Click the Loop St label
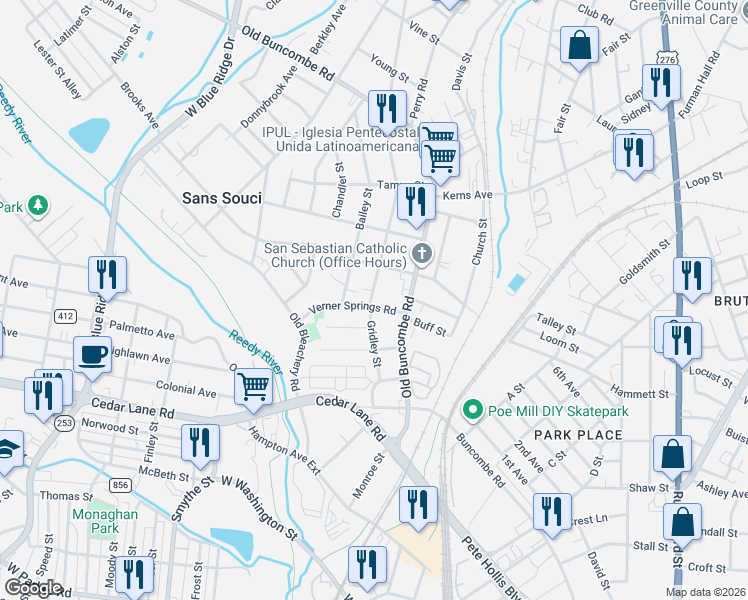This screenshot has width=748, height=600. [x=704, y=180]
